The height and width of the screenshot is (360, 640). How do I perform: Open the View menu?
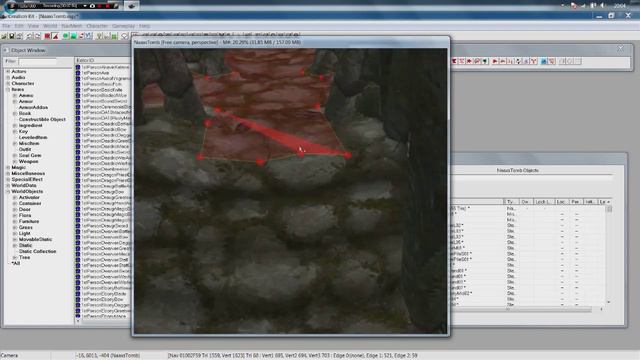tap(33, 26)
